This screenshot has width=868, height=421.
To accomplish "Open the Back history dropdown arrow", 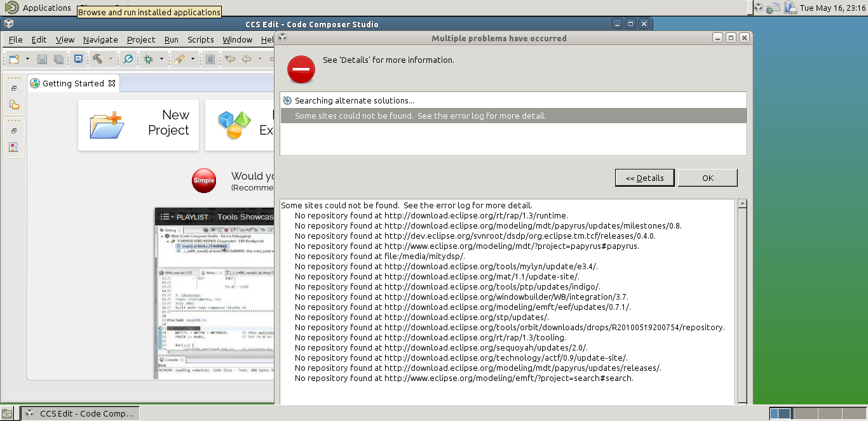I will click(x=260, y=59).
